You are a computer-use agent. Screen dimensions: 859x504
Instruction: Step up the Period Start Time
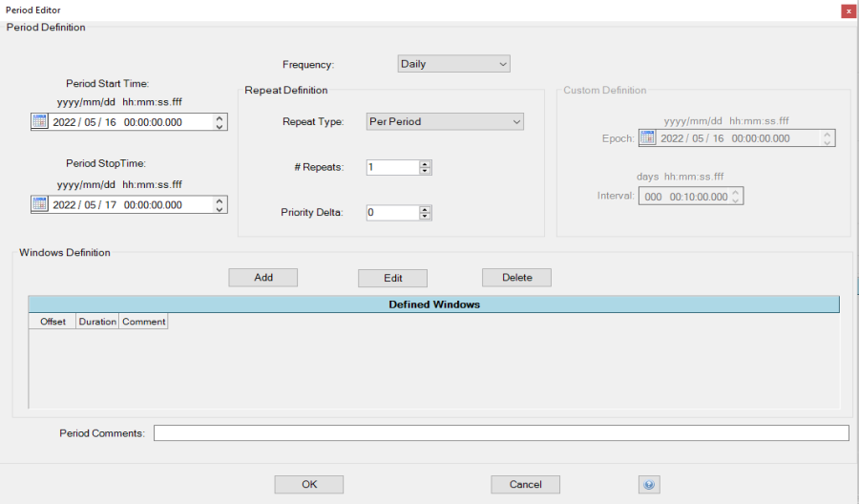[x=220, y=117]
